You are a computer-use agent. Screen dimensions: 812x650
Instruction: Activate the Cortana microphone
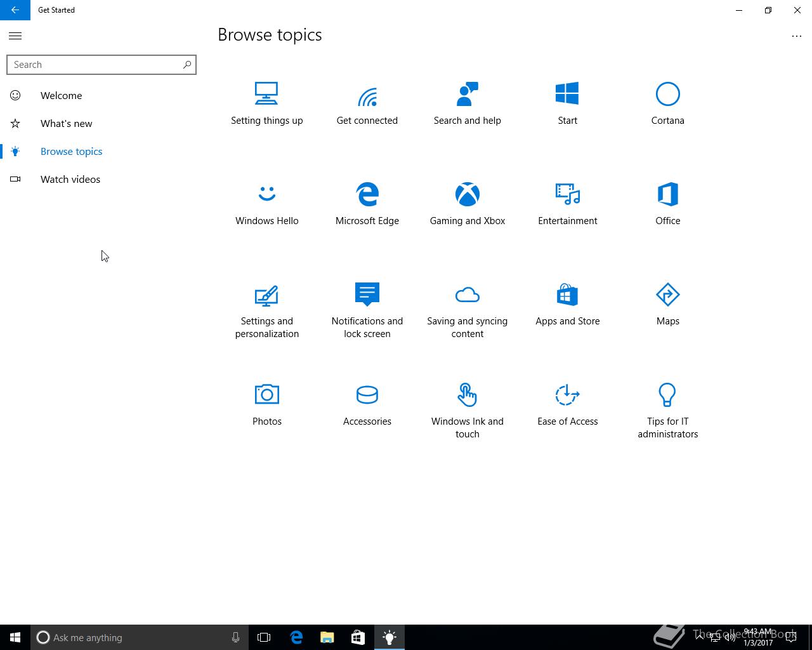pos(235,637)
